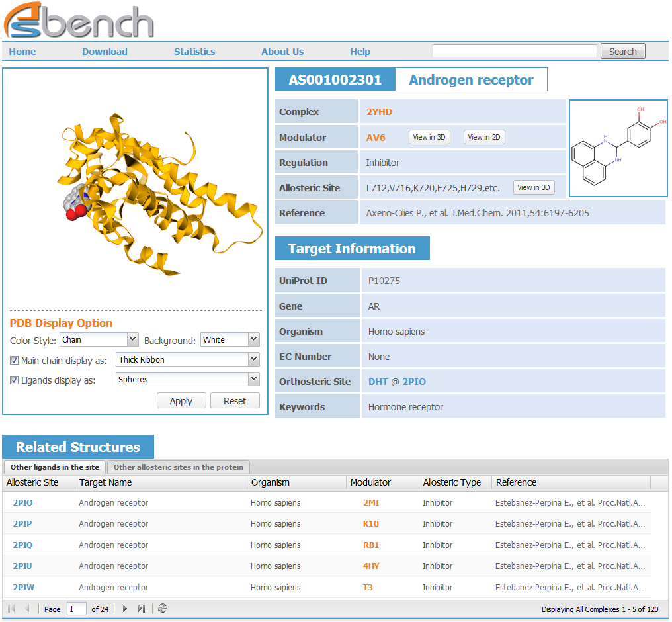Screen dimensions: 672x622
Task: Disable the Ligands display option
Action: [14, 380]
